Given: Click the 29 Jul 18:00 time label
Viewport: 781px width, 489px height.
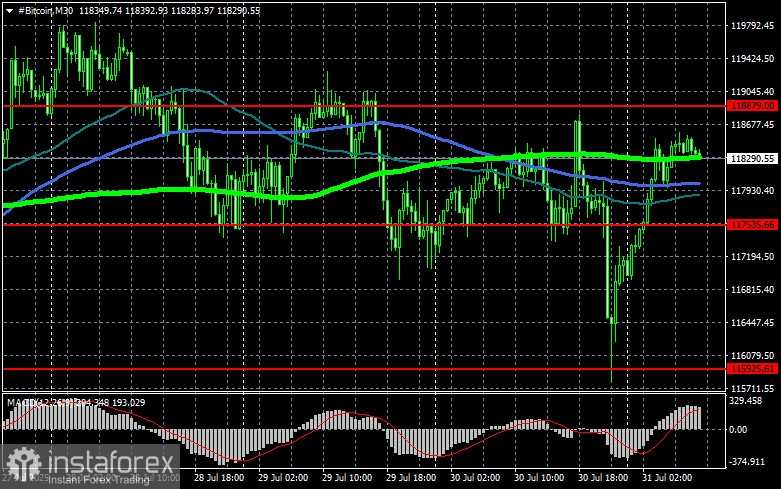Looking at the screenshot, I should click(x=411, y=478).
